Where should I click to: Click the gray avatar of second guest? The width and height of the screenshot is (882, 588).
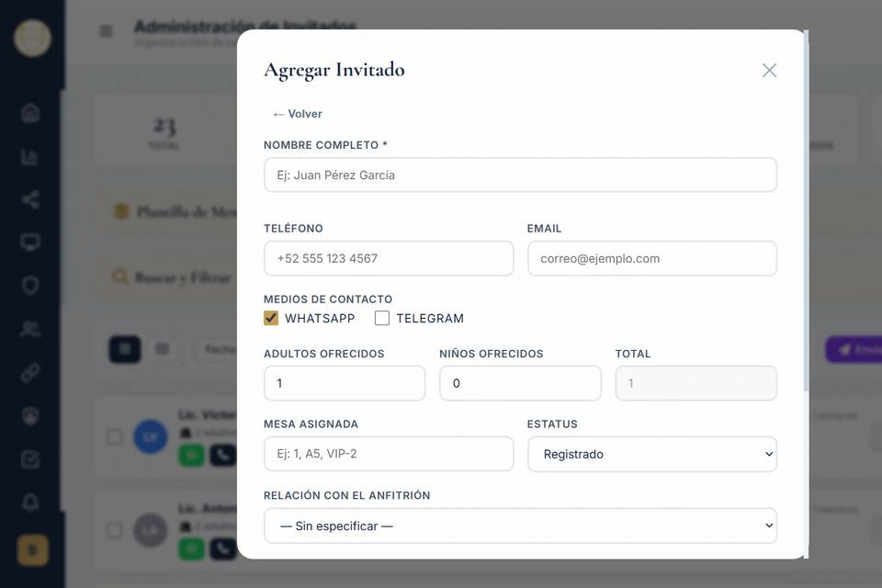tap(150, 530)
